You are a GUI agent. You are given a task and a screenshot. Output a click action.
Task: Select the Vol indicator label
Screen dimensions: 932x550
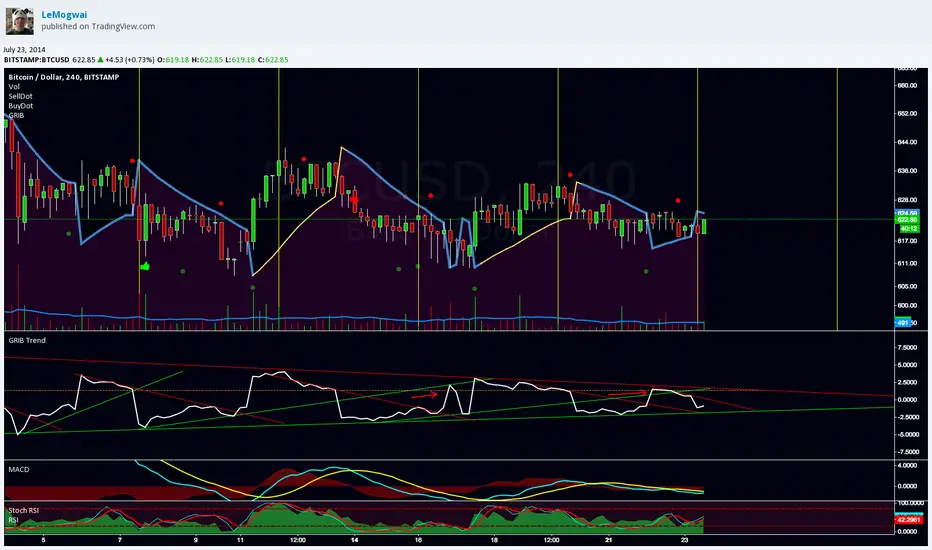coord(14,87)
